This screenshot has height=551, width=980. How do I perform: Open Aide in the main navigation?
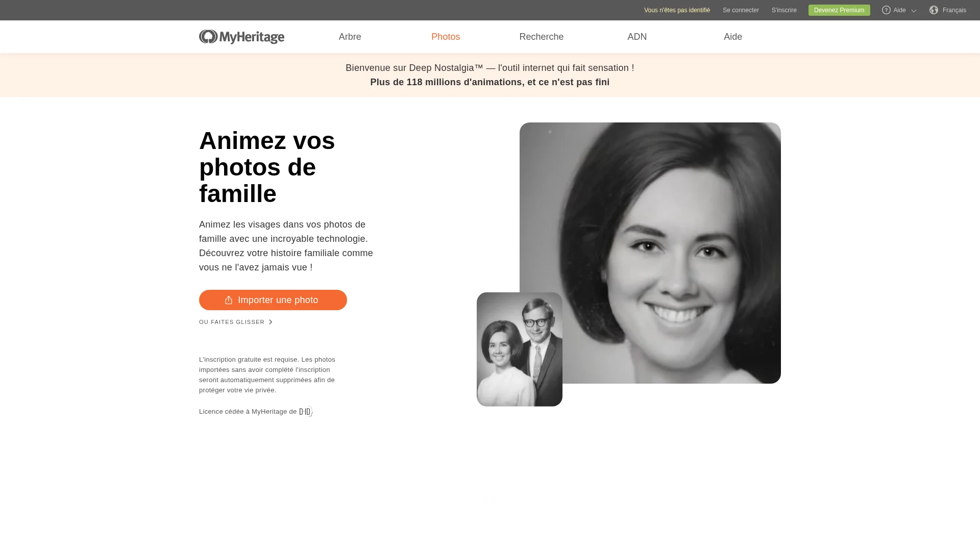pyautogui.click(x=732, y=37)
